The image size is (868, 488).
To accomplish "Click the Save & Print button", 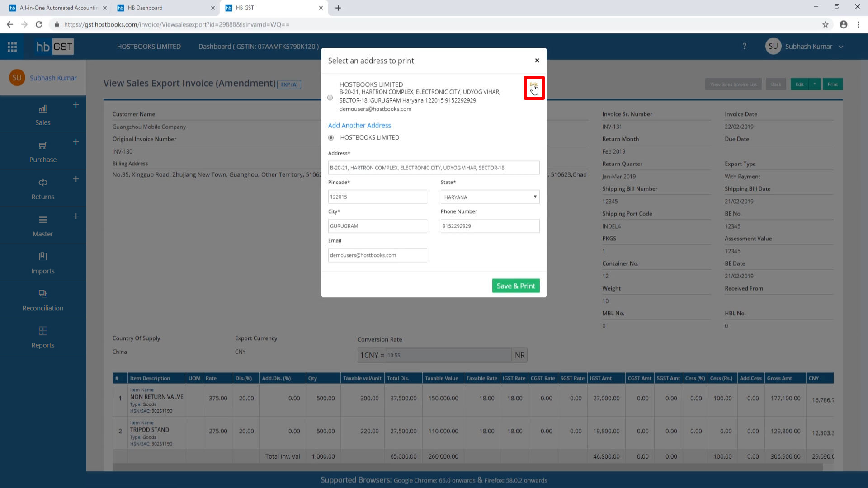I will coord(516,286).
